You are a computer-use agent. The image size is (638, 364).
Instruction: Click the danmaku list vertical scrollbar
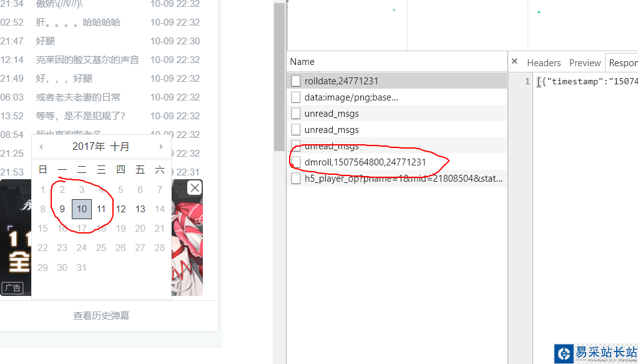click(279, 77)
